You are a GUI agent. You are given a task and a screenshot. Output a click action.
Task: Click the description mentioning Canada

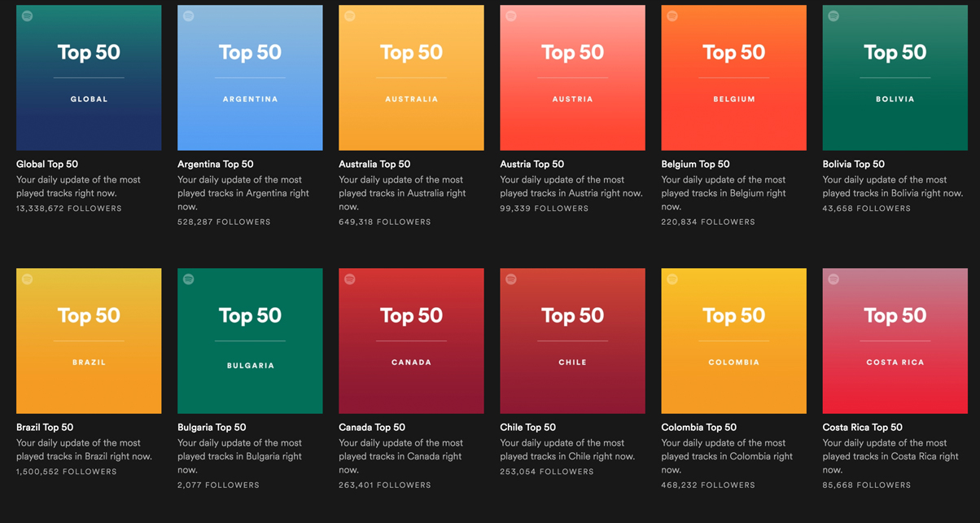tap(400, 456)
